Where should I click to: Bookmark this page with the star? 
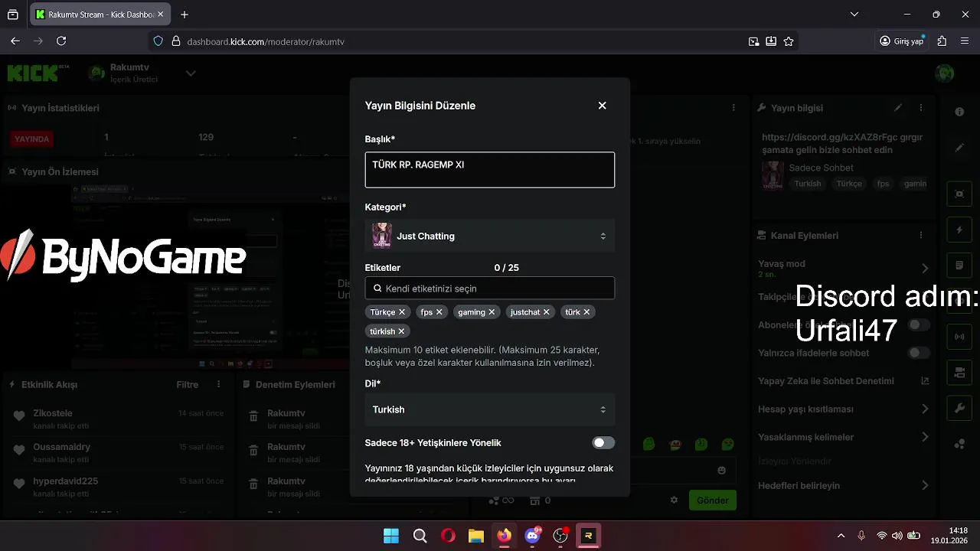pos(789,41)
